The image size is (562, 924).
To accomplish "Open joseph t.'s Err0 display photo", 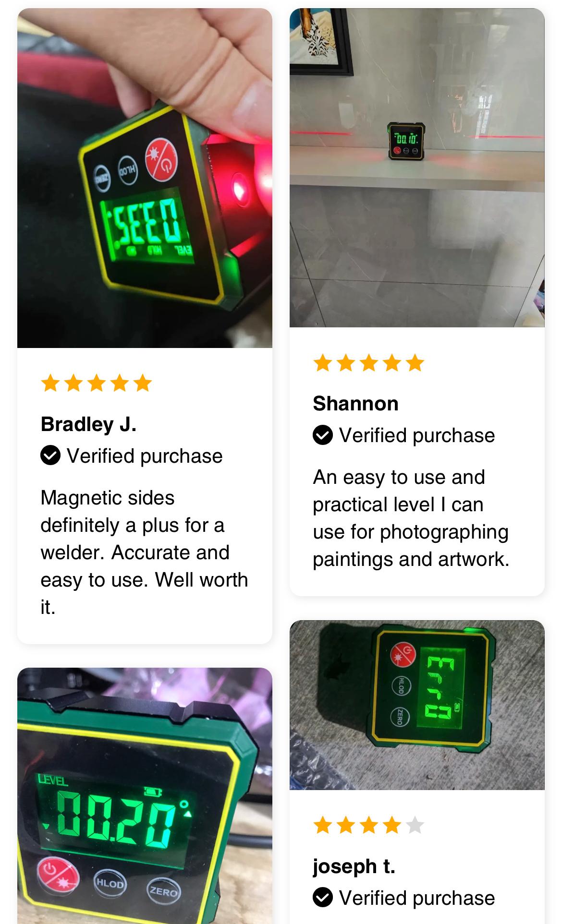I will [417, 705].
